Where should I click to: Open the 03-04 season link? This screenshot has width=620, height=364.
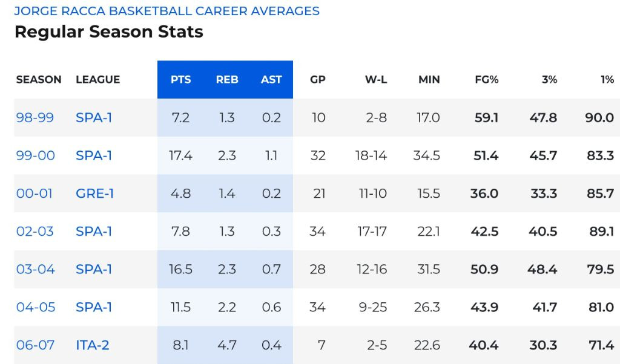pyautogui.click(x=35, y=269)
